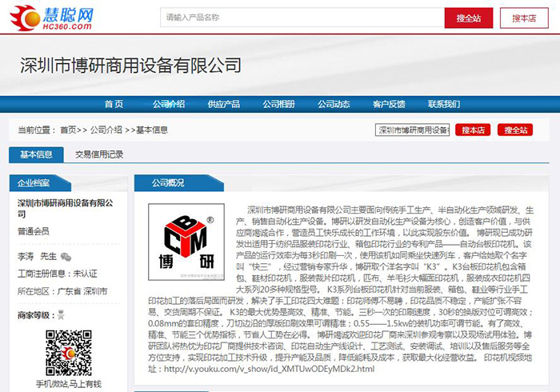Click the youku video URL in description
Image resolution: width=560 pixels, height=392 pixels.
270,369
